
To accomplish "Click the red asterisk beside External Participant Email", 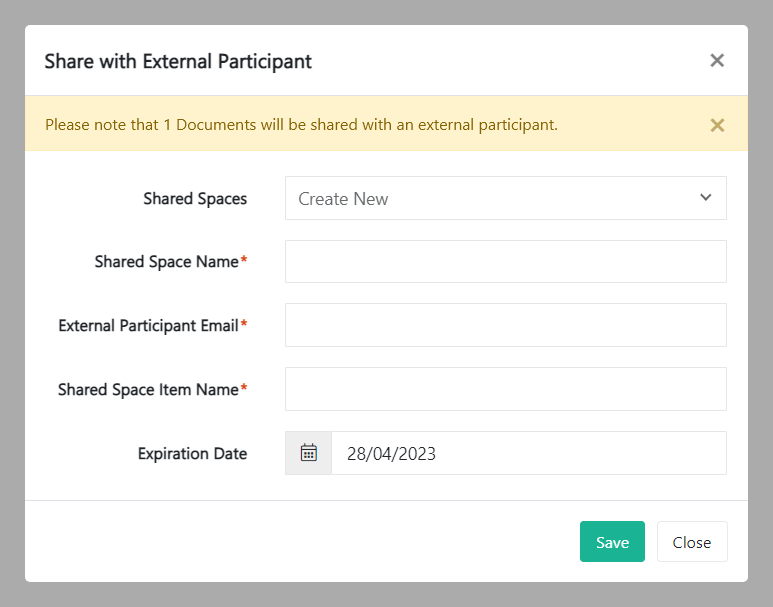I will click(244, 325).
